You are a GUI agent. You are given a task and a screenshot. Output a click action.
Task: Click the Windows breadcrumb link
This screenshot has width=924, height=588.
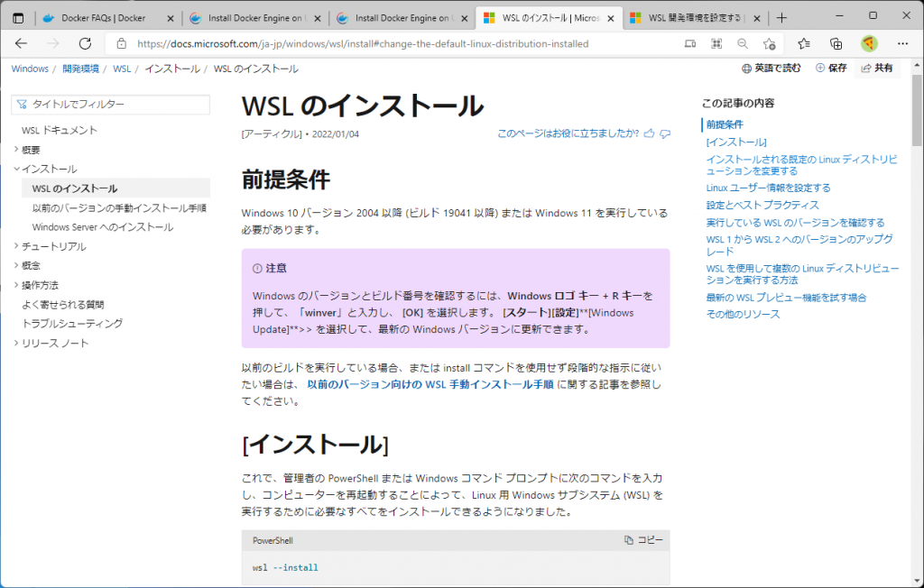pyautogui.click(x=30, y=69)
